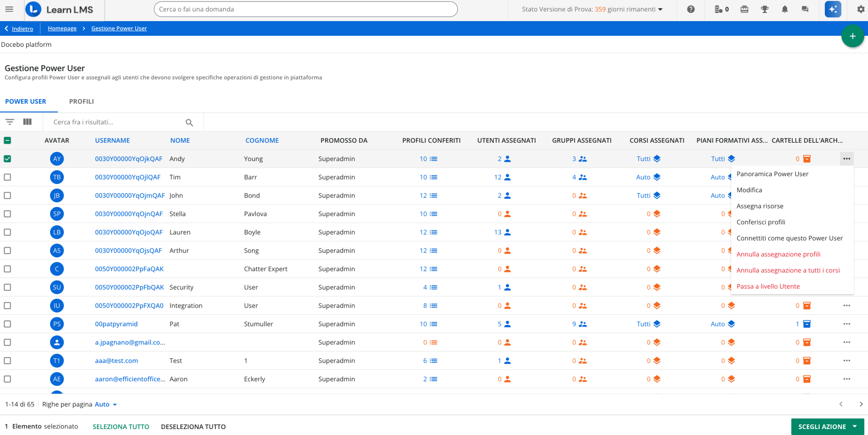Open the column manager icon
868x435 pixels.
tap(27, 122)
